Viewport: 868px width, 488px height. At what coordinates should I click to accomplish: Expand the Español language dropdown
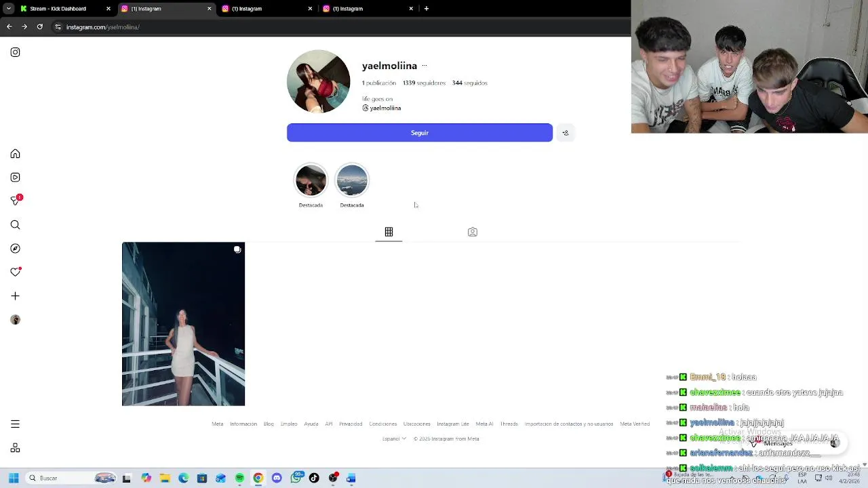(394, 439)
